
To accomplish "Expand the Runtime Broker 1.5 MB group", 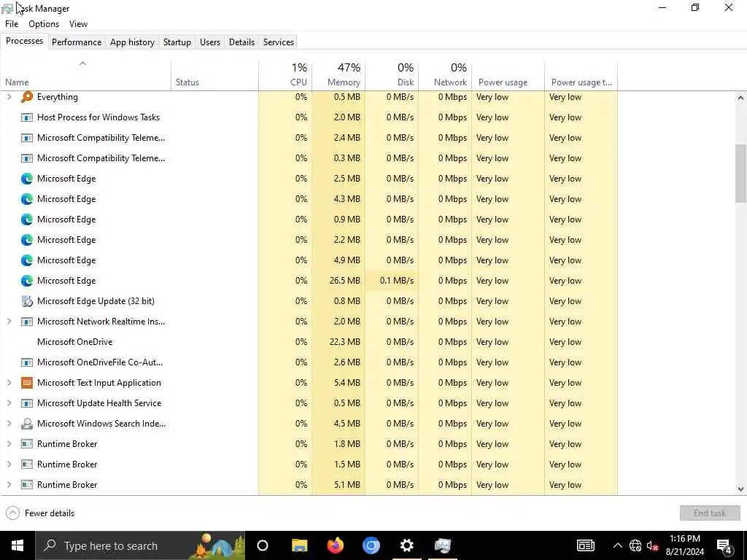I will pos(9,464).
